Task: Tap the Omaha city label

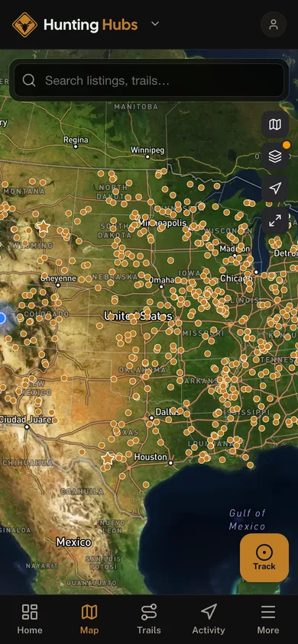Action: 161,280
